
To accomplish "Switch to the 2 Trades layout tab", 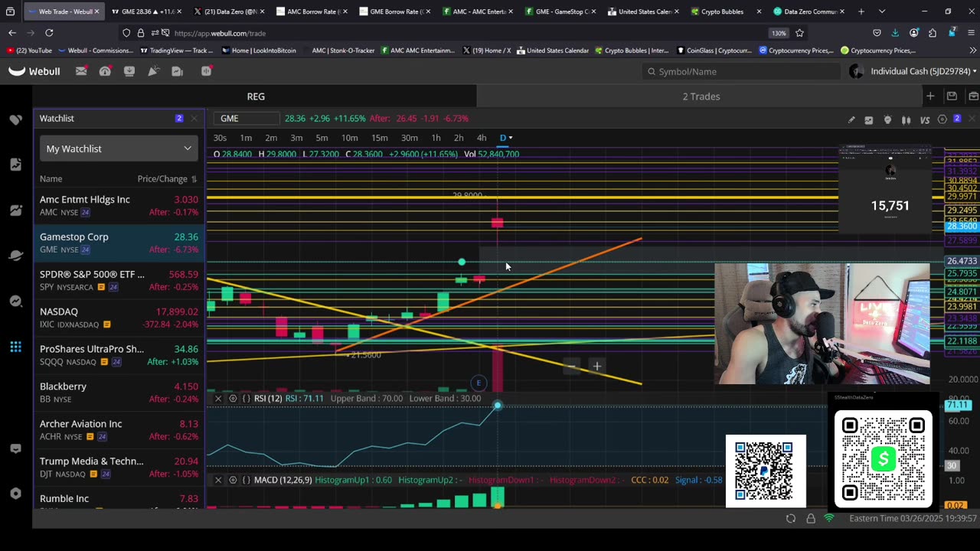I will coord(701,96).
